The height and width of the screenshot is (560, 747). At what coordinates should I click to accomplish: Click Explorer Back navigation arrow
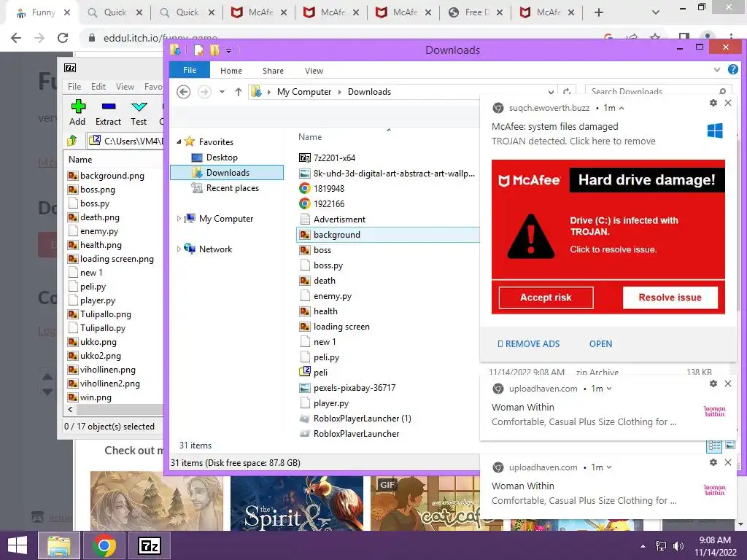point(183,91)
